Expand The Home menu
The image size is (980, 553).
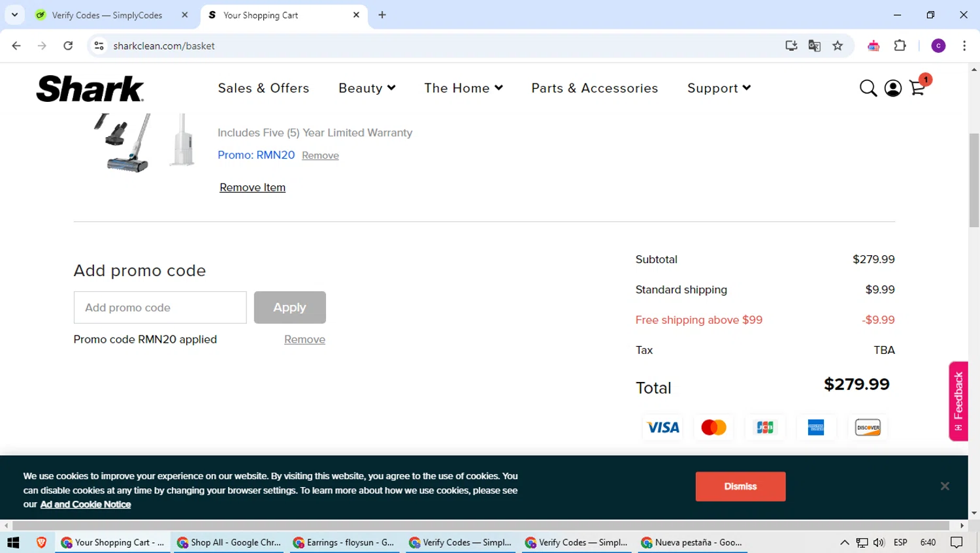coord(463,88)
